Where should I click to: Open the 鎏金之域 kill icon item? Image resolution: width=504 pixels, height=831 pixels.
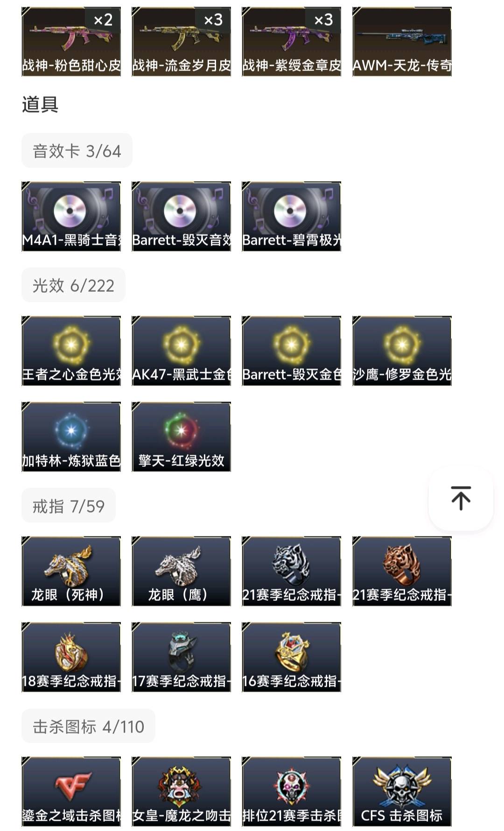coord(71,792)
